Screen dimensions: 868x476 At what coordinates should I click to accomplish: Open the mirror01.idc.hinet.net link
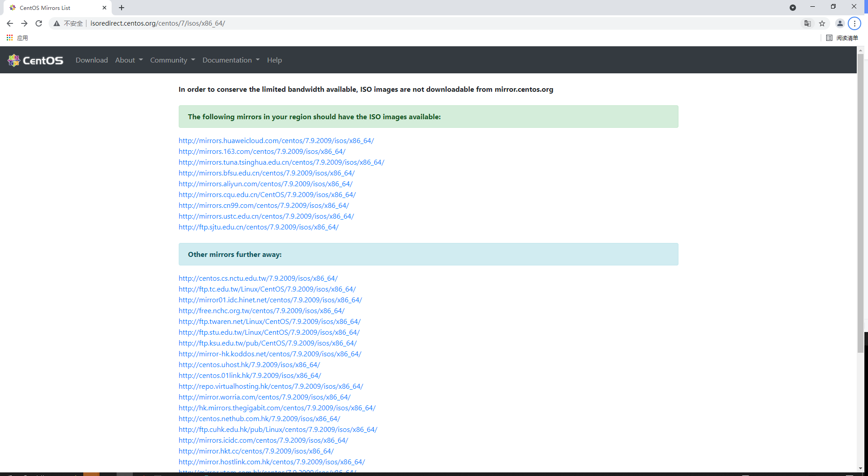270,300
